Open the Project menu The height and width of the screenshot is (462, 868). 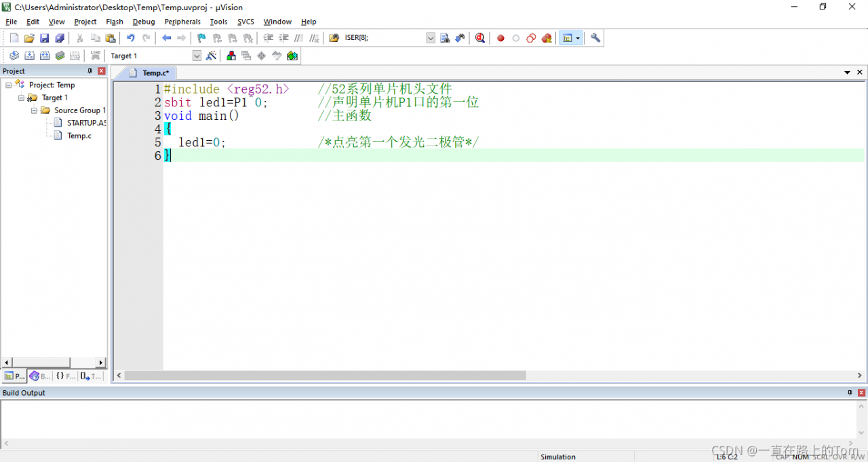click(x=85, y=22)
